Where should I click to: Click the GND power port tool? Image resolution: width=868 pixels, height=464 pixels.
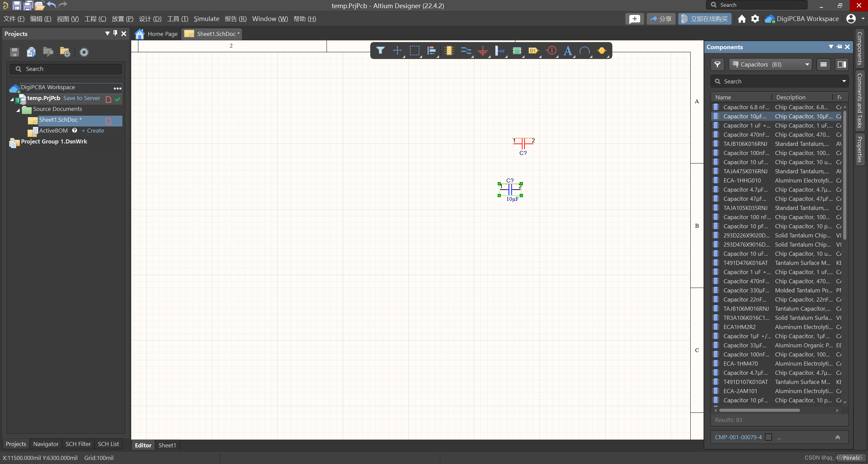[482, 51]
